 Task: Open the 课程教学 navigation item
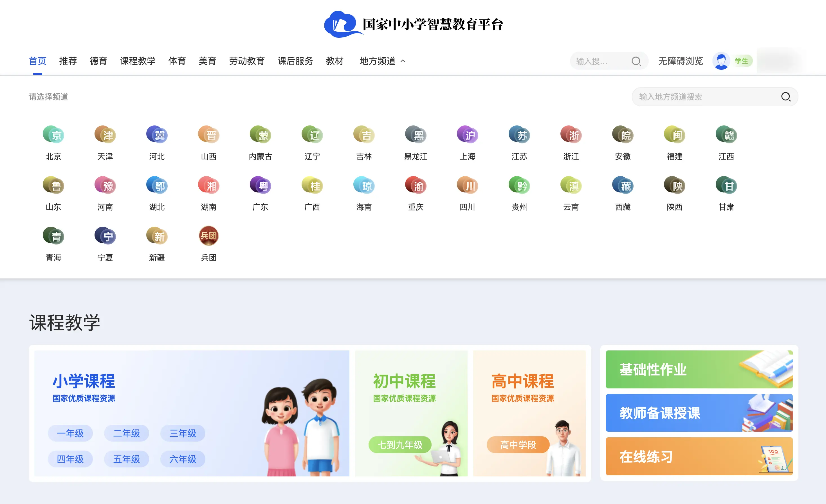pos(138,61)
